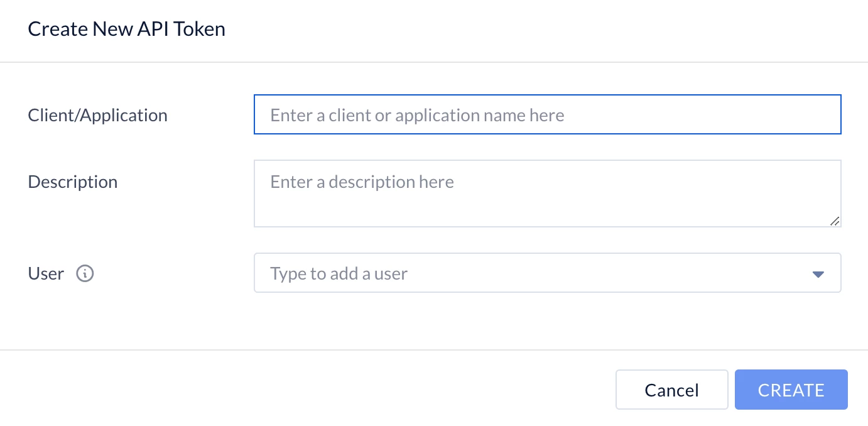The width and height of the screenshot is (868, 426).
Task: Click the 'Type to add a user' placeholder
Action: pyautogui.click(x=339, y=274)
